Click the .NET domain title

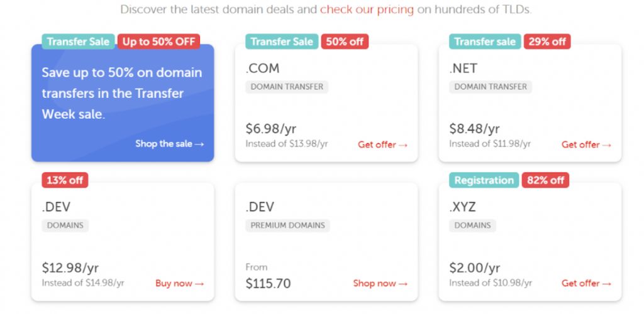464,68
